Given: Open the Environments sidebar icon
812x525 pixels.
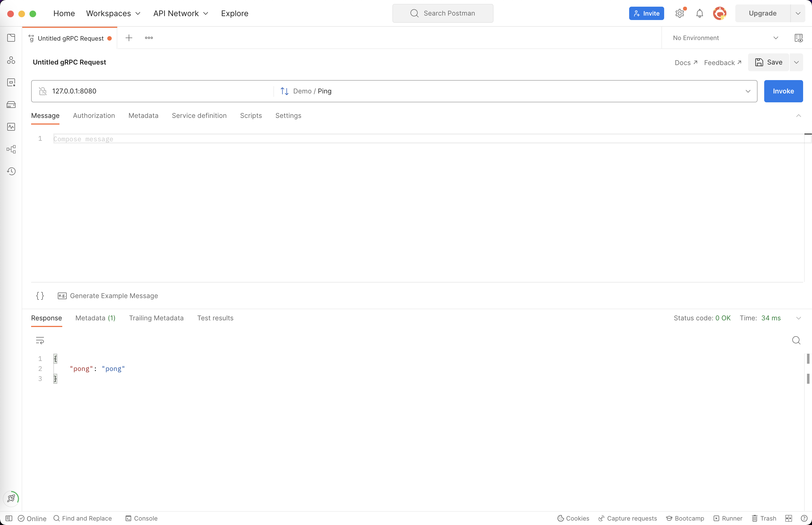Looking at the screenshot, I should tap(11, 83).
